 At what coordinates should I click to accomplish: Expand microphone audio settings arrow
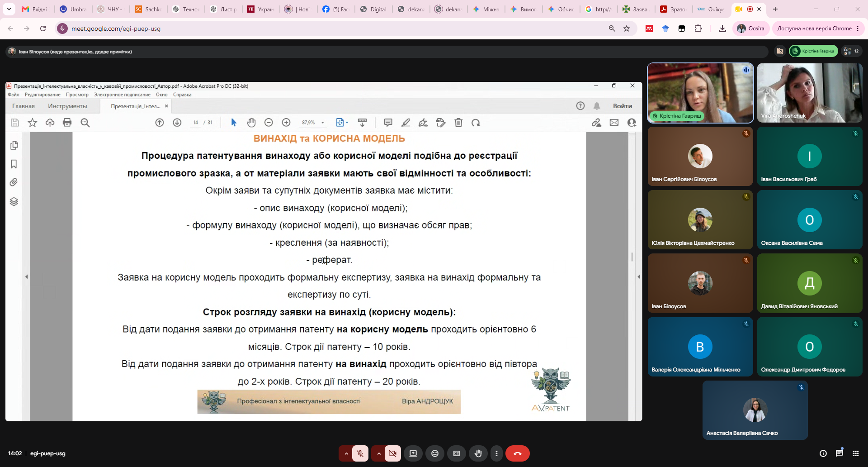pyautogui.click(x=346, y=453)
